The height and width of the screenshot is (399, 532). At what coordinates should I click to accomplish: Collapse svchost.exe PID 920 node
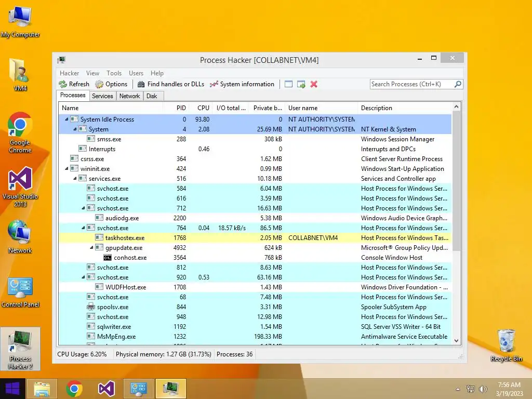click(x=83, y=277)
